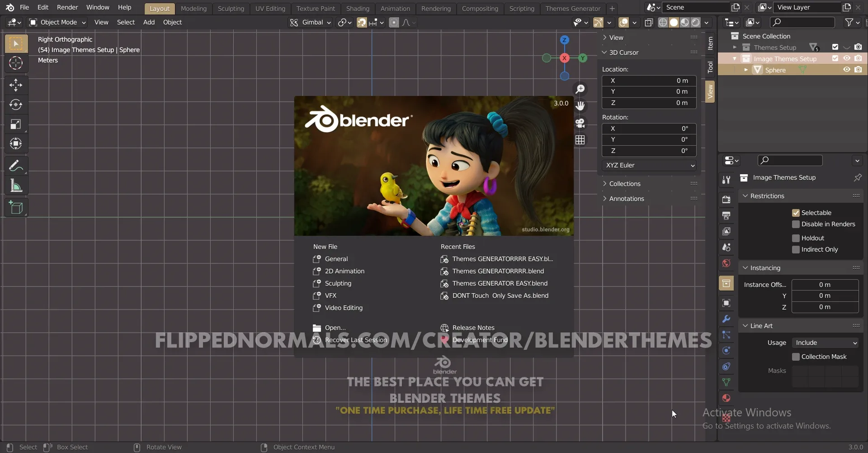The height and width of the screenshot is (453, 868).
Task: Hide Sphere in viewport via eye icon
Action: (x=847, y=70)
